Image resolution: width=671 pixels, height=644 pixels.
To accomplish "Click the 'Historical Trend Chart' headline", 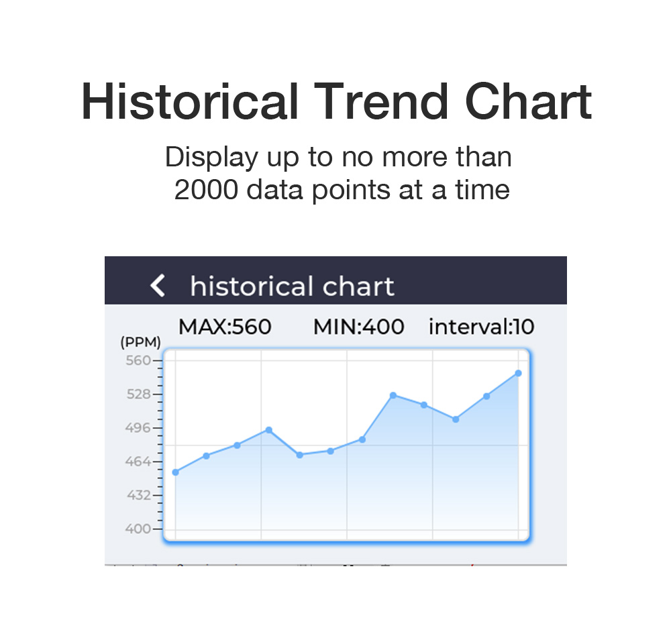I will (335, 103).
